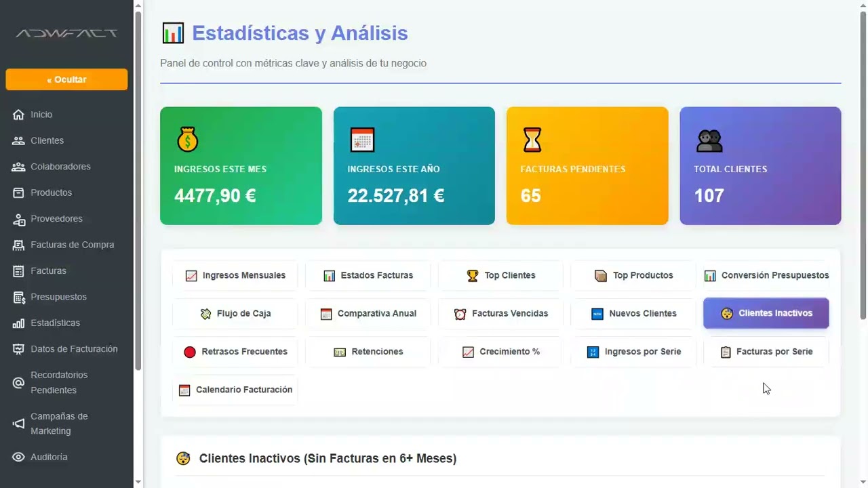The image size is (868, 488).
Task: Click the Recordatorios Pendientes at-sign icon
Action: click(x=18, y=383)
